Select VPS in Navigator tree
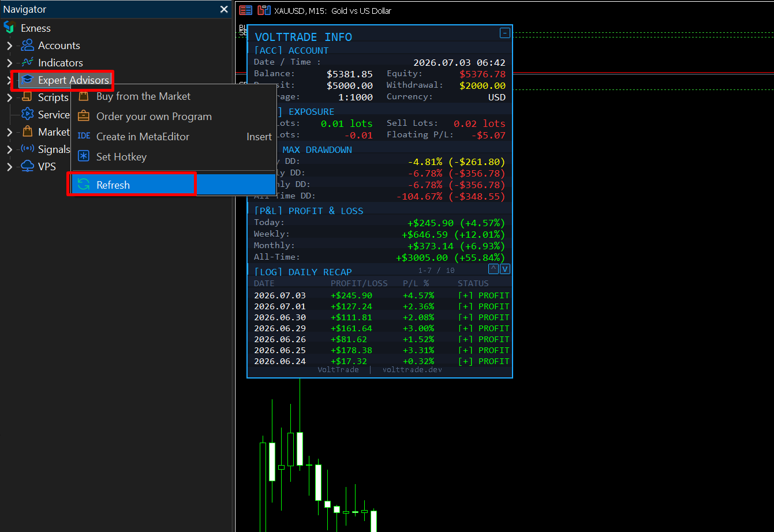Image resolution: width=774 pixels, height=532 pixels. [x=47, y=166]
